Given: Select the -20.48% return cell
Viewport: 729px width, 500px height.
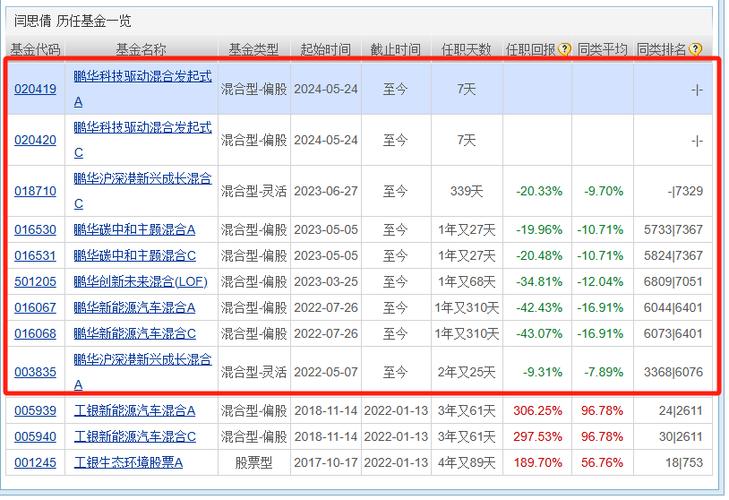Looking at the screenshot, I should coord(539,256).
